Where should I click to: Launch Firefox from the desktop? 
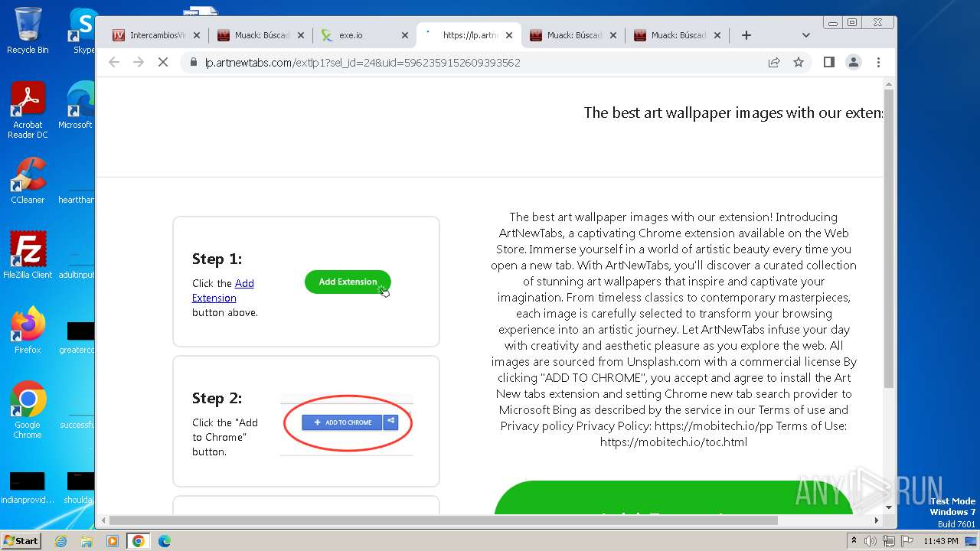tap(28, 331)
